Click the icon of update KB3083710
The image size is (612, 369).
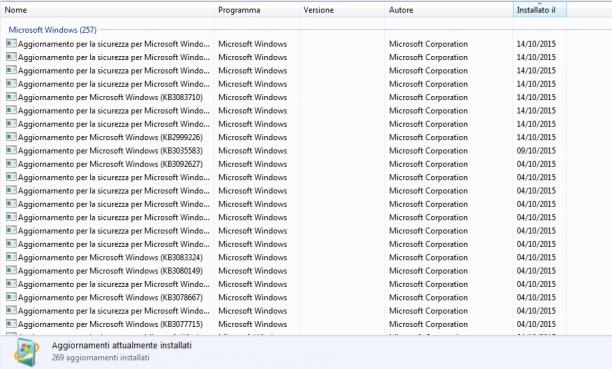tap(11, 97)
